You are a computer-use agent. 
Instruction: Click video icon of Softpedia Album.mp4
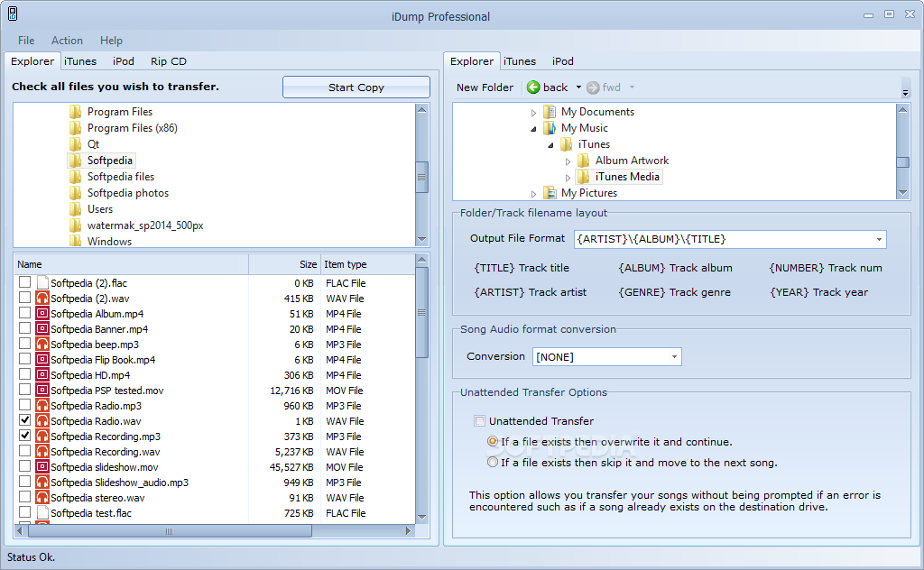[x=42, y=314]
